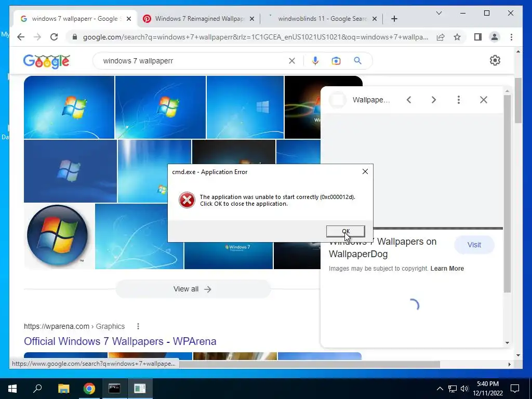
Task: Open the Chrome side panel
Action: point(478,37)
